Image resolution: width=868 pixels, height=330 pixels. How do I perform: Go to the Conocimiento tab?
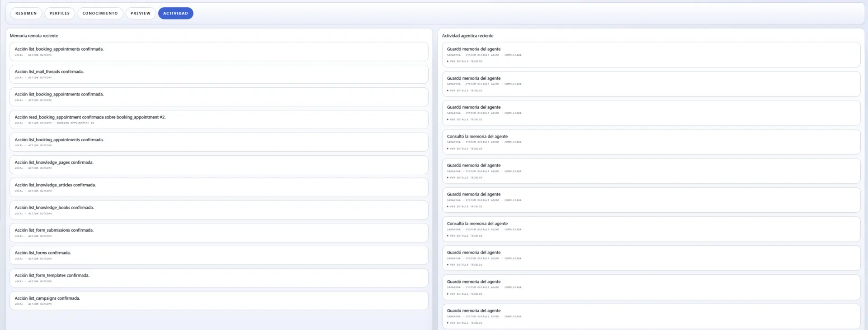tap(100, 14)
